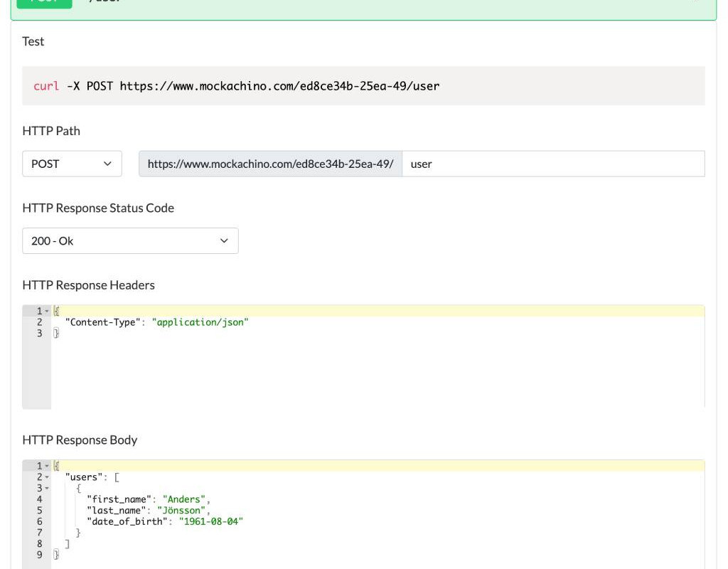Click the "Jönsson" last name value

click(183, 510)
